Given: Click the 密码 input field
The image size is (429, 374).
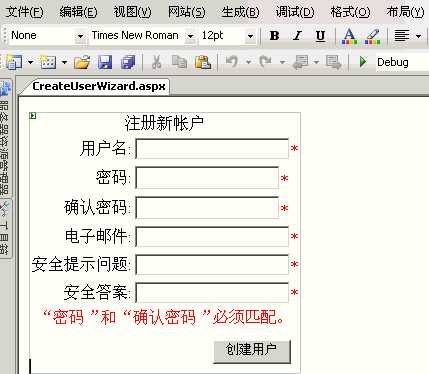Looking at the screenshot, I should point(207,178).
